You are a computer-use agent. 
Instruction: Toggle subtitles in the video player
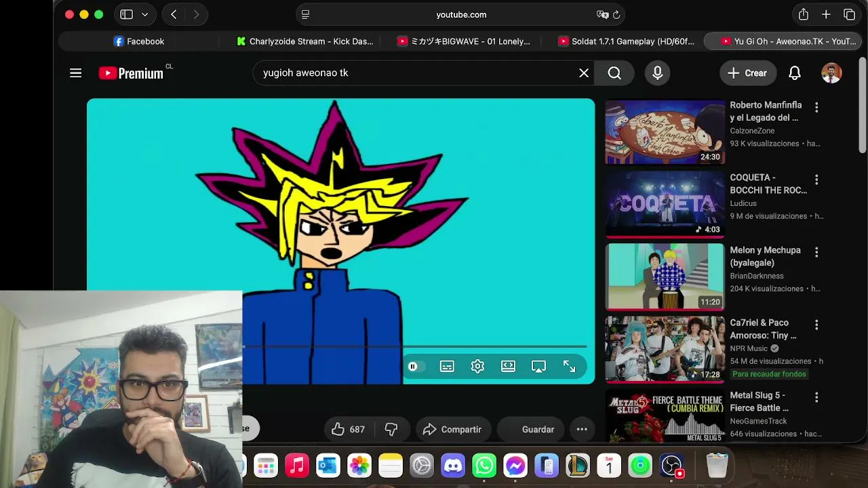pos(447,367)
